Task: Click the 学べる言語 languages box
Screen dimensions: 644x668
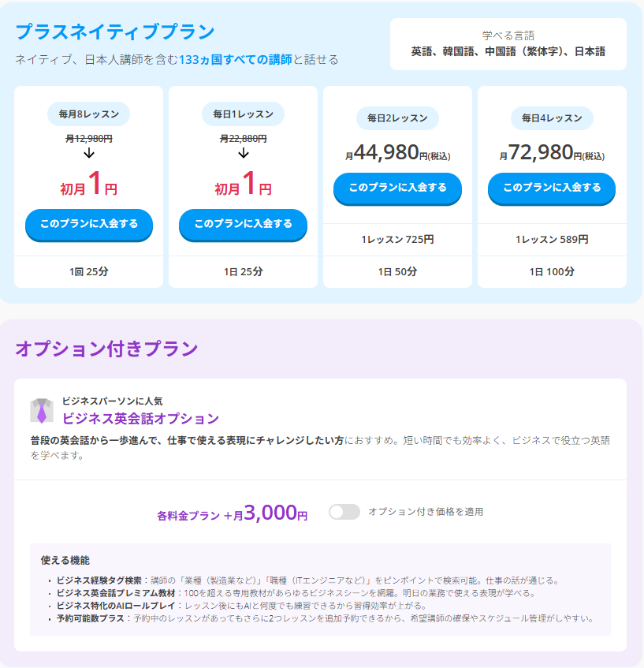Action: coord(508,44)
